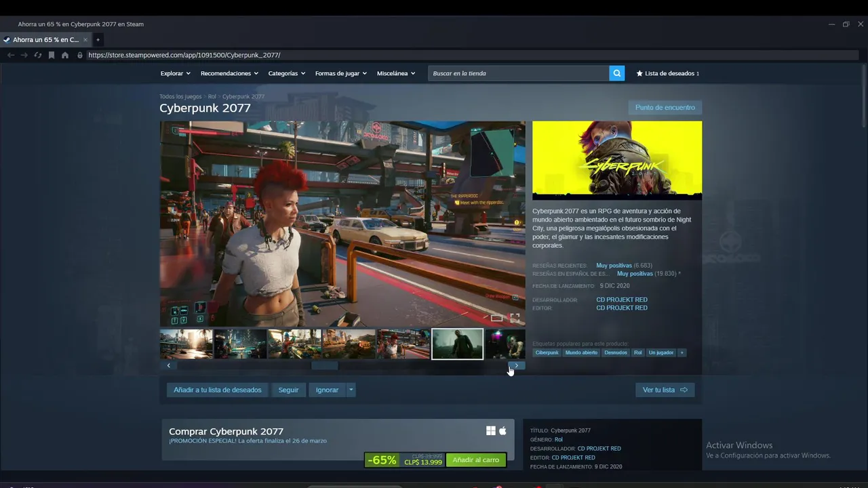Click the Apple platform icon in purchase box
This screenshot has width=868, height=488.
503,431
